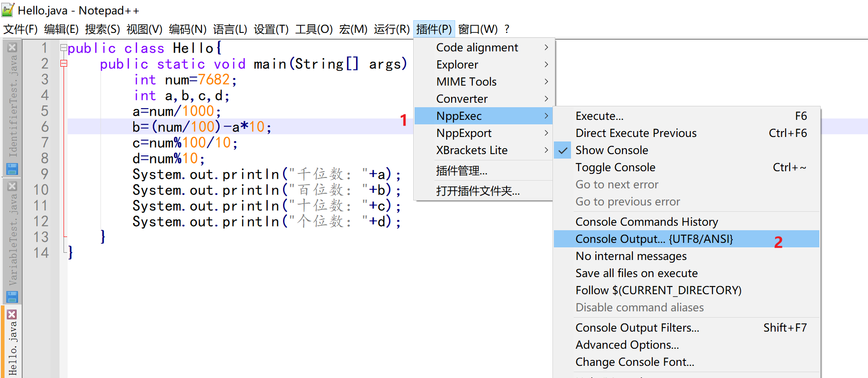
Task: Open the 语言(L) menu
Action: [x=230, y=29]
